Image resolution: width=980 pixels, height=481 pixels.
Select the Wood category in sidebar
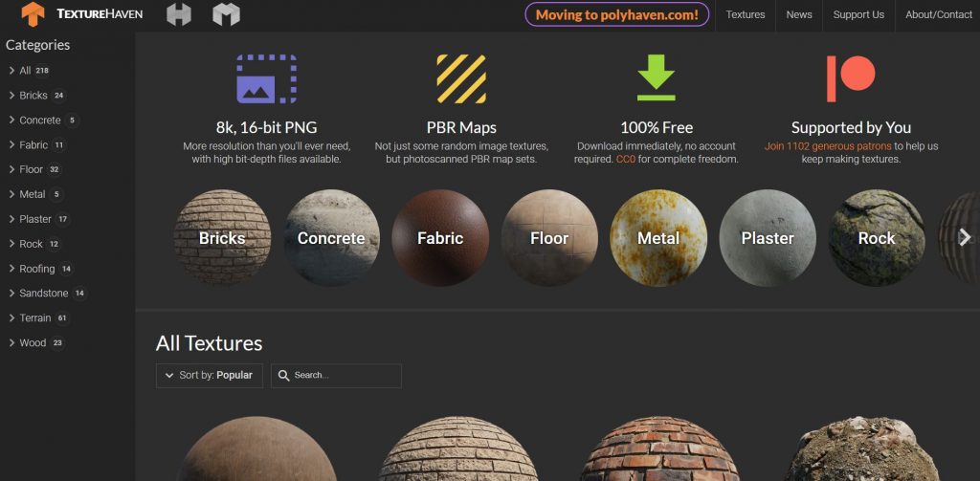36,342
